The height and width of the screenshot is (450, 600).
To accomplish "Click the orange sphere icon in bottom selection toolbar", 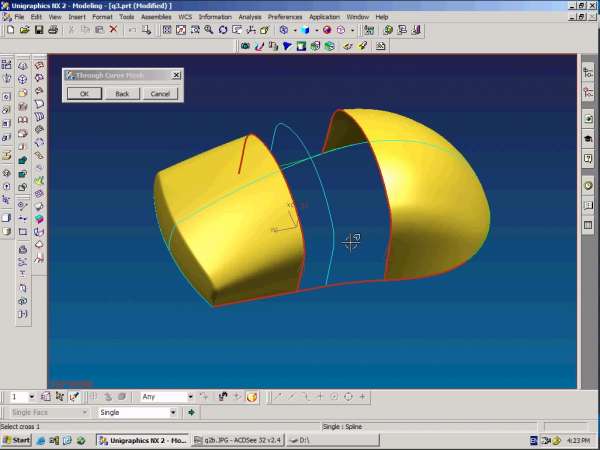I will 252,397.
